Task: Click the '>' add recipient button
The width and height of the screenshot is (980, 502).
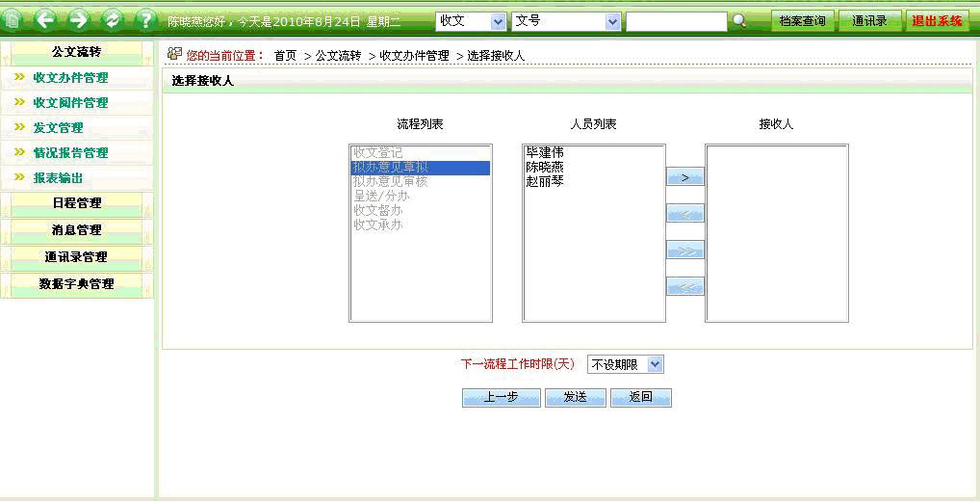Action: [685, 177]
